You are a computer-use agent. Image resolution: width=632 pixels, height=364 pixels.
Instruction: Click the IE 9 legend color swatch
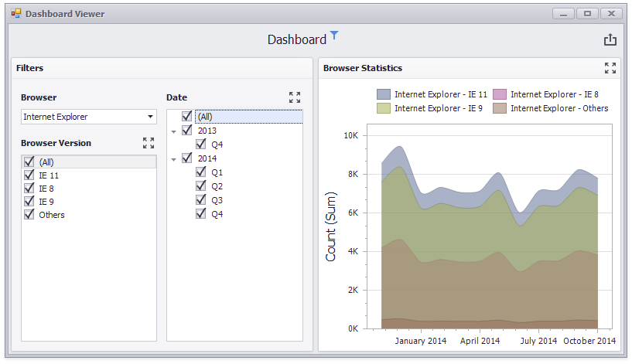point(384,108)
